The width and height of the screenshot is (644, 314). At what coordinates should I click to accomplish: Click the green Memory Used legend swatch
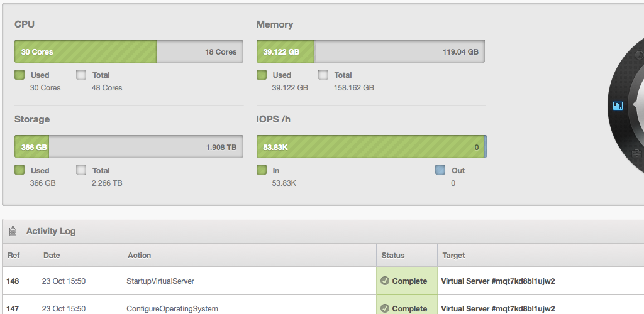pyautogui.click(x=262, y=75)
